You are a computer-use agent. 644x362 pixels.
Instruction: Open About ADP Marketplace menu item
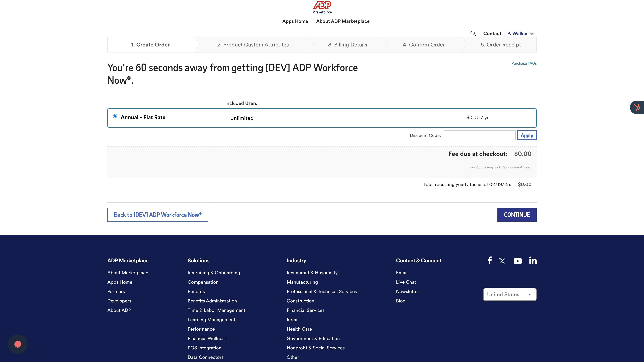[x=343, y=21]
